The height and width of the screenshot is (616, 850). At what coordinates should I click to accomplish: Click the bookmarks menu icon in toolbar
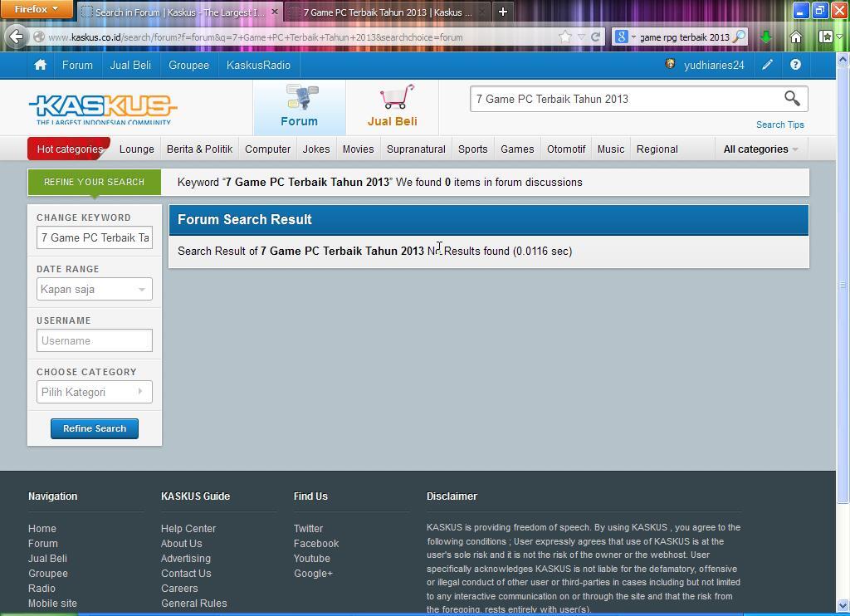pyautogui.click(x=826, y=37)
